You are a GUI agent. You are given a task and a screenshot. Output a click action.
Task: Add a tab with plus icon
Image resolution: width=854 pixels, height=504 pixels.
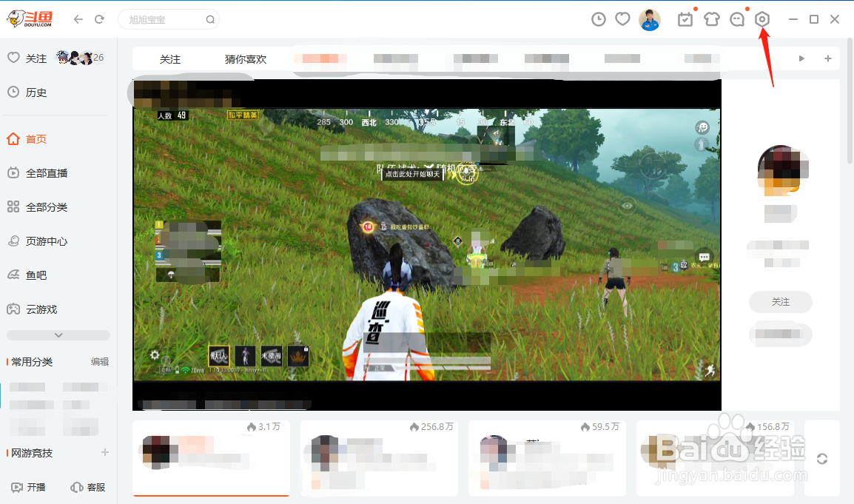(x=828, y=58)
